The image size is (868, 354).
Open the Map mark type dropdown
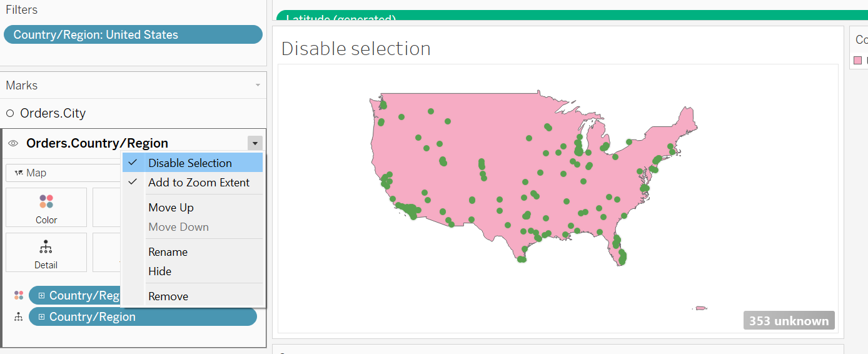tap(63, 173)
